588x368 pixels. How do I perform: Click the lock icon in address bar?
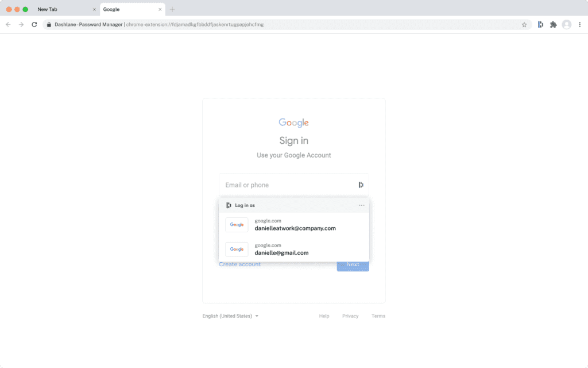pos(49,24)
